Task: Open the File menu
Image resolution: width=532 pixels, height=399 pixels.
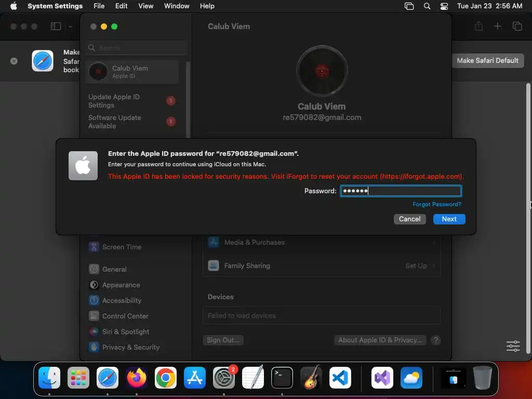Action: pyautogui.click(x=99, y=6)
